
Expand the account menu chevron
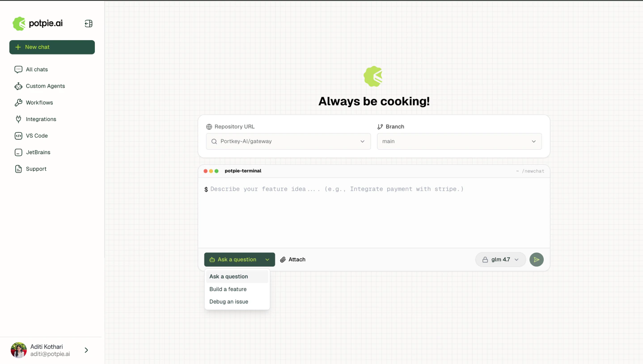point(86,350)
